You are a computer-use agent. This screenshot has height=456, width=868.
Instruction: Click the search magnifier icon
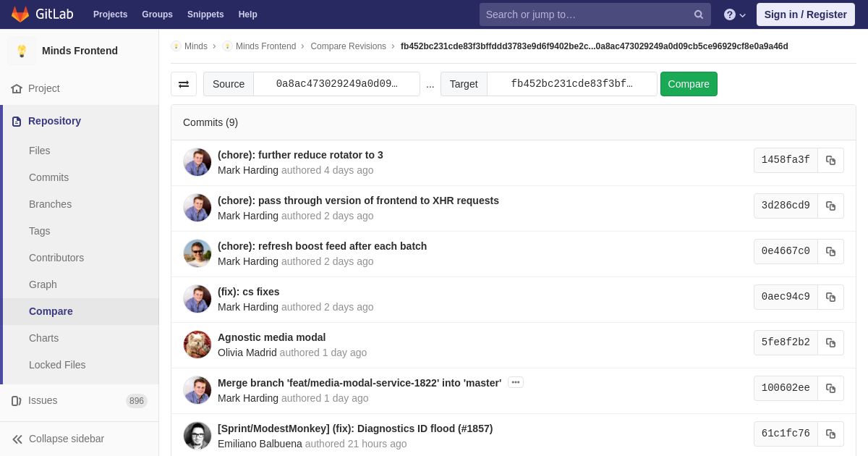click(699, 14)
